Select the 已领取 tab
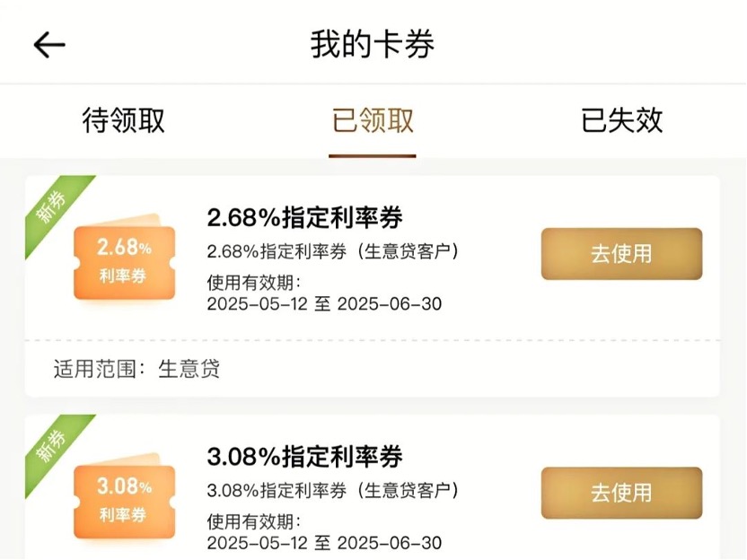Viewport: 747px width, 560px height. point(373,120)
